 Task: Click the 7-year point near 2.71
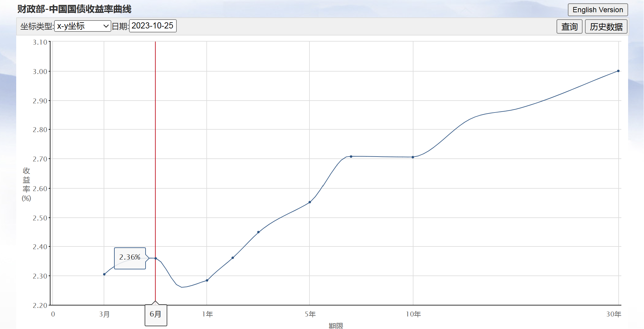click(x=351, y=157)
